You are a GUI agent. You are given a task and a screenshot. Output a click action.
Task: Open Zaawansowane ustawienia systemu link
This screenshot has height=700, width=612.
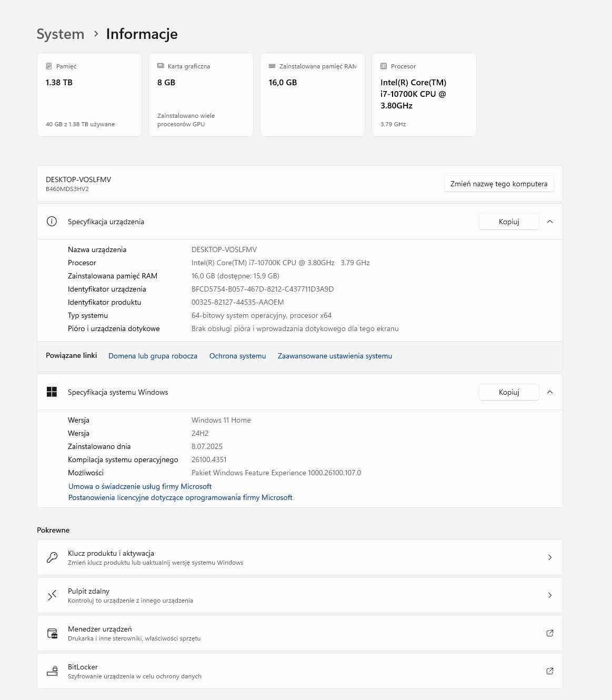point(335,356)
